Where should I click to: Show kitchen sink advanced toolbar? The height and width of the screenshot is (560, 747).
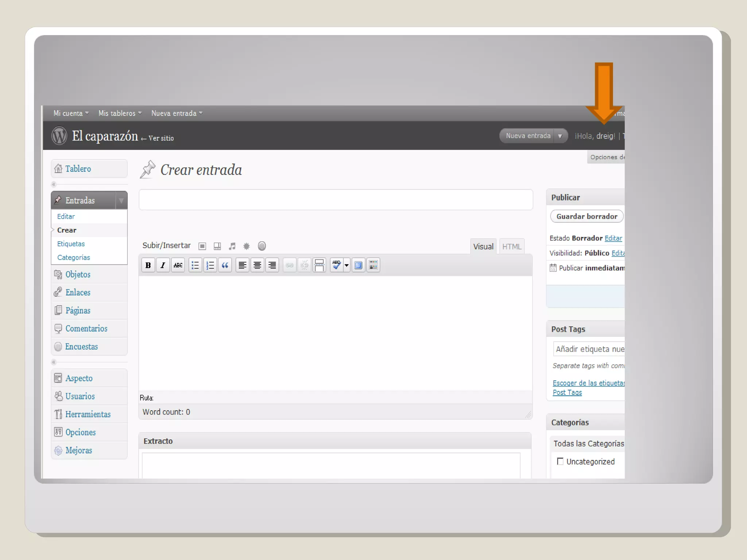click(373, 265)
